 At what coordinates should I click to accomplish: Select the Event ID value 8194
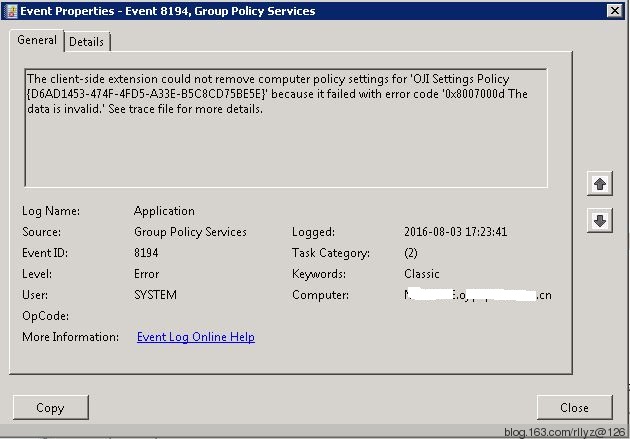[x=146, y=253]
